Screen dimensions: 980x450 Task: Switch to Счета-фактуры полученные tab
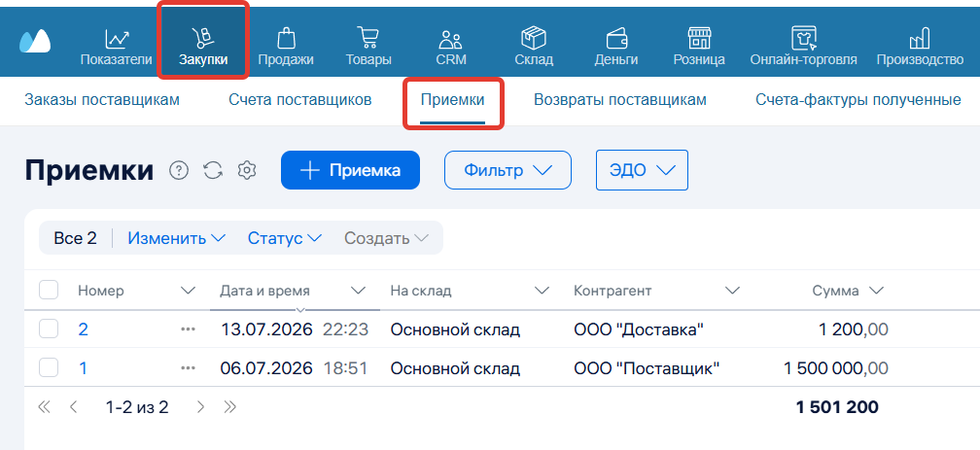point(858,100)
